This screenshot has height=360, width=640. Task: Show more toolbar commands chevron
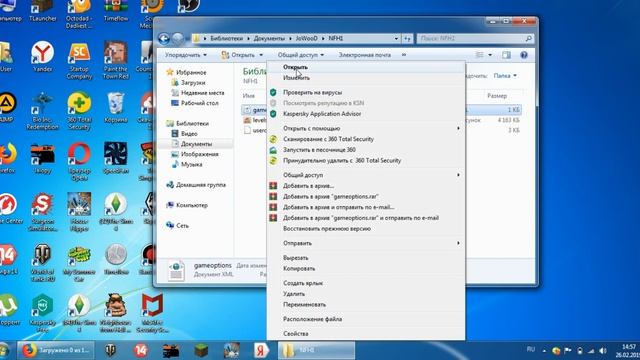pyautogui.click(x=404, y=55)
